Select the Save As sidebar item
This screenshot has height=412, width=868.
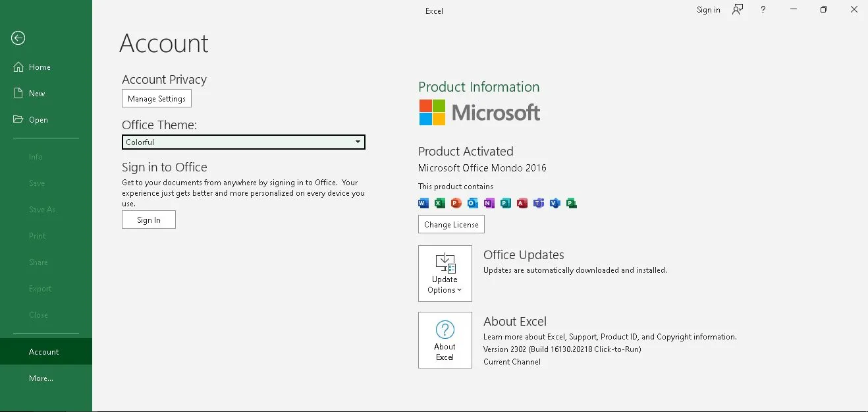[46, 210]
